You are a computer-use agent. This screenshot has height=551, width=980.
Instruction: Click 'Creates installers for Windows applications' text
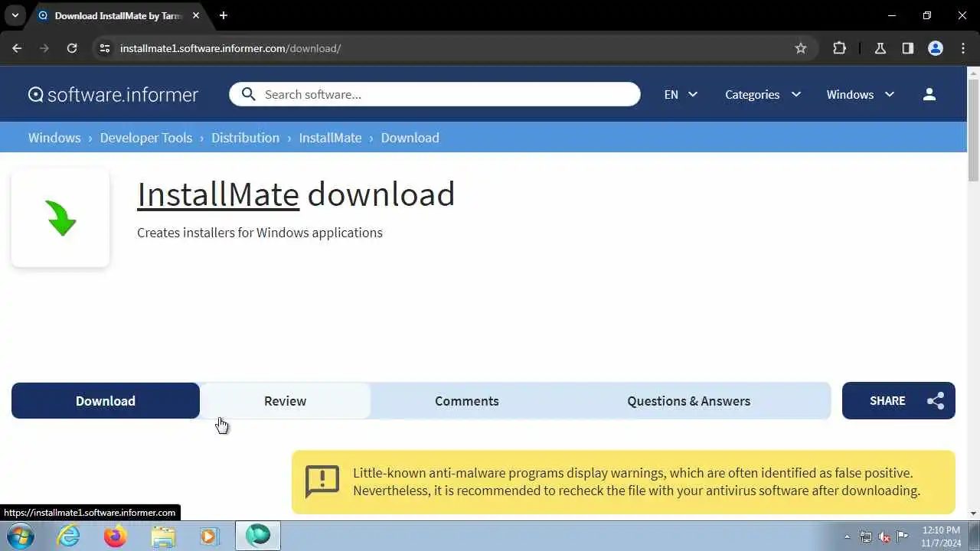[260, 233]
